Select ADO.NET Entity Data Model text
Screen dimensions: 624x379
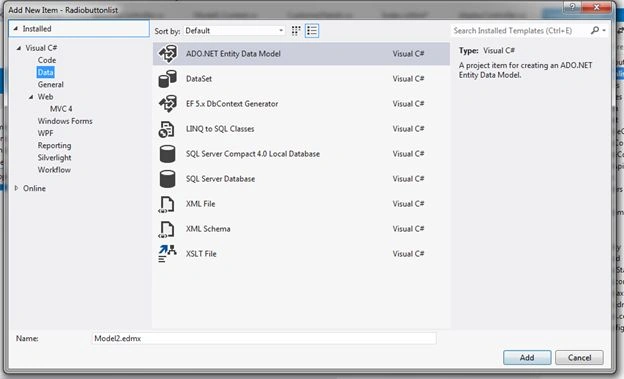click(233, 54)
